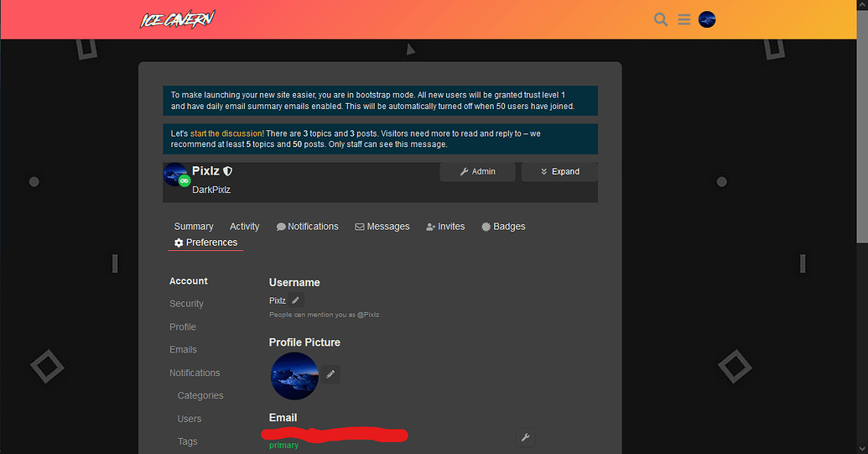Screen dimensions: 868x454
Task: Click the user avatar in header
Action: (x=707, y=19)
